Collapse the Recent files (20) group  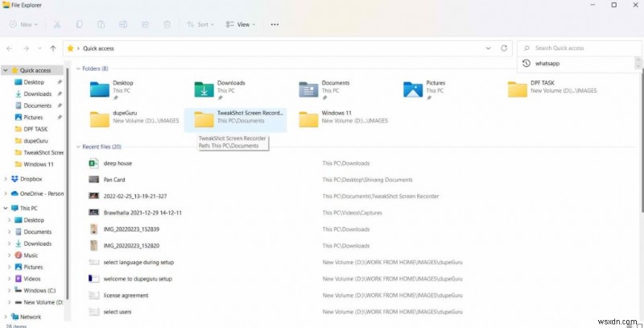(x=78, y=147)
